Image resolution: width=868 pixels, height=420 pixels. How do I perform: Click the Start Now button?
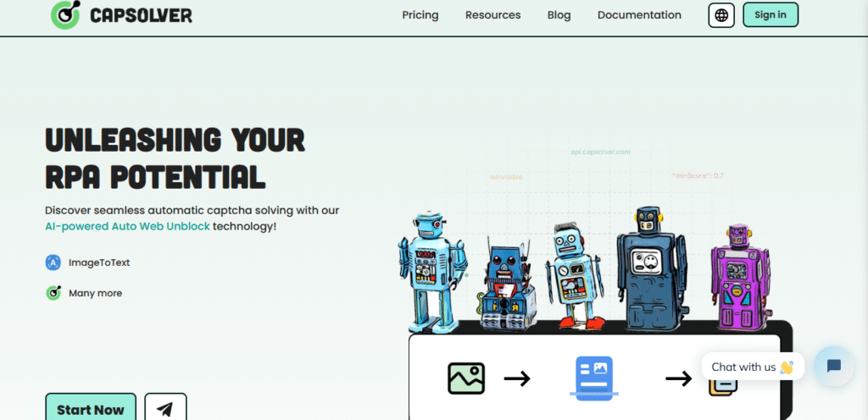[x=91, y=408]
